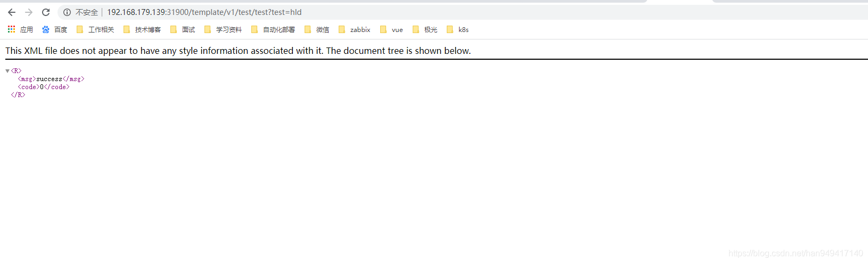Open the 自动化部署 bookmark folder
Viewport: 868px width, 263px height.
coord(273,30)
